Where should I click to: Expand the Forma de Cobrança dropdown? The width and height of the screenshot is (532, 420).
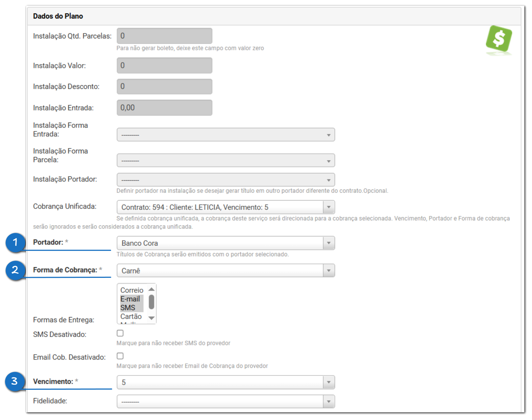tap(226, 271)
